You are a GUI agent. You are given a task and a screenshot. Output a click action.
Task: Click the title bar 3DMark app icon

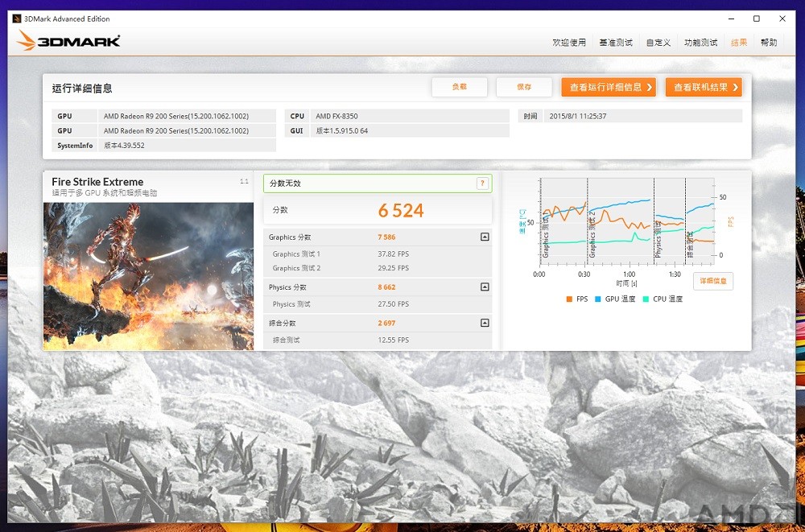click(17, 19)
